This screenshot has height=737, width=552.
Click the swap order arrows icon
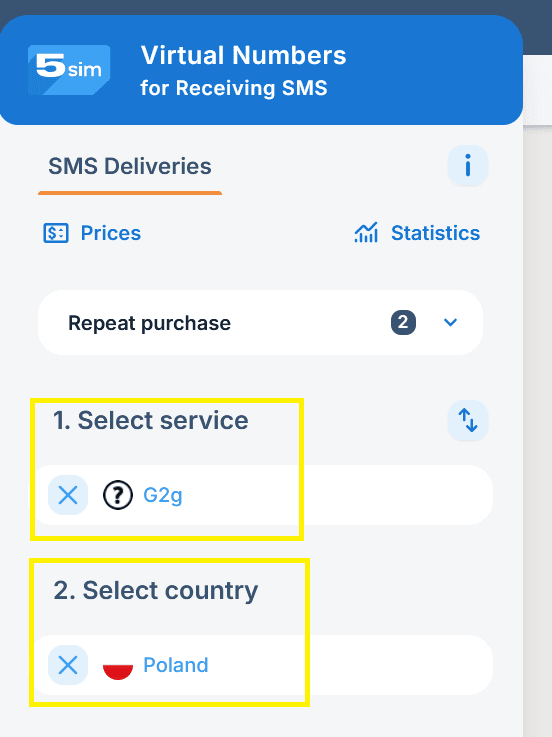click(x=467, y=420)
